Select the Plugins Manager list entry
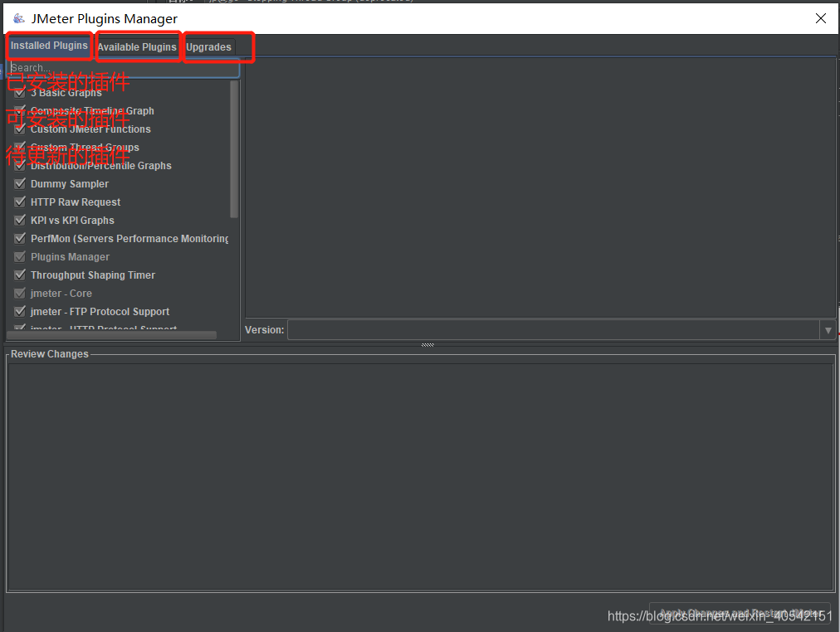840x632 pixels. click(x=70, y=257)
